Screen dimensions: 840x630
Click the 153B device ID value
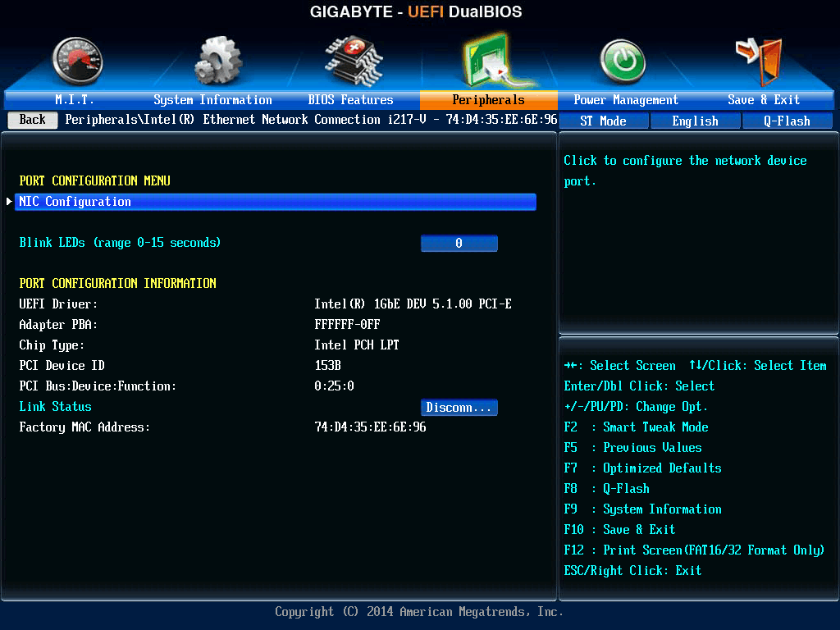pyautogui.click(x=328, y=366)
